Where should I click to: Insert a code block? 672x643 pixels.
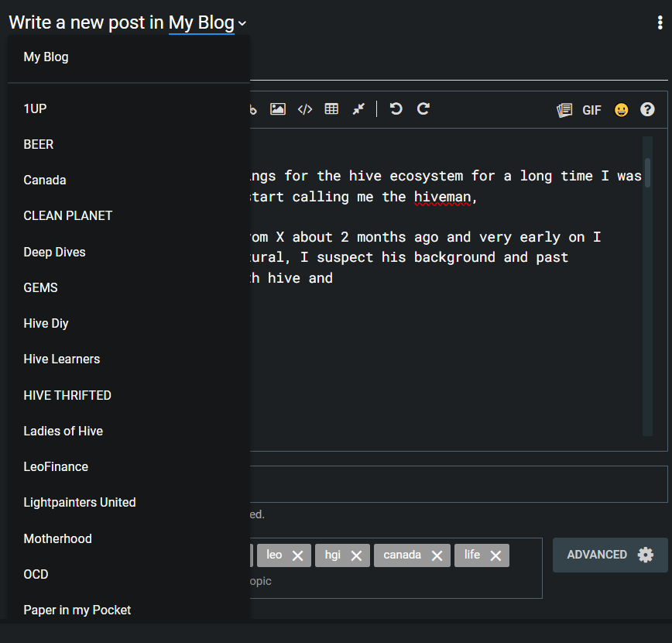[x=305, y=109]
